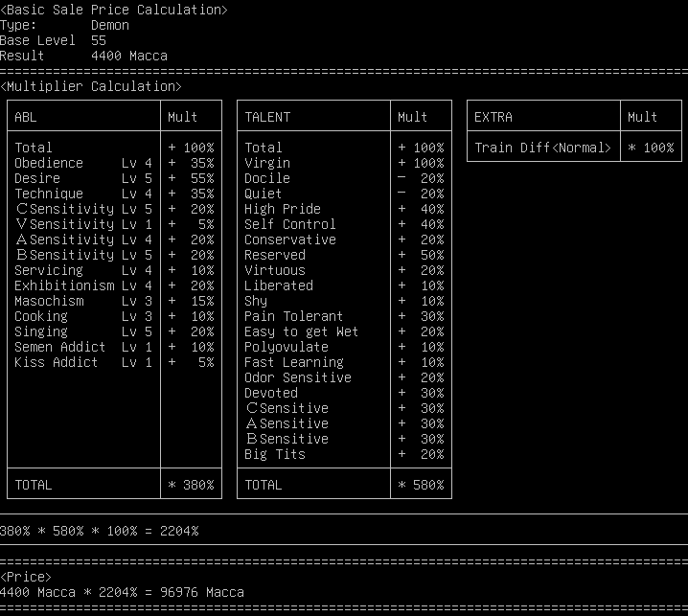
Task: Click the EXTRA column header
Action: point(493,117)
